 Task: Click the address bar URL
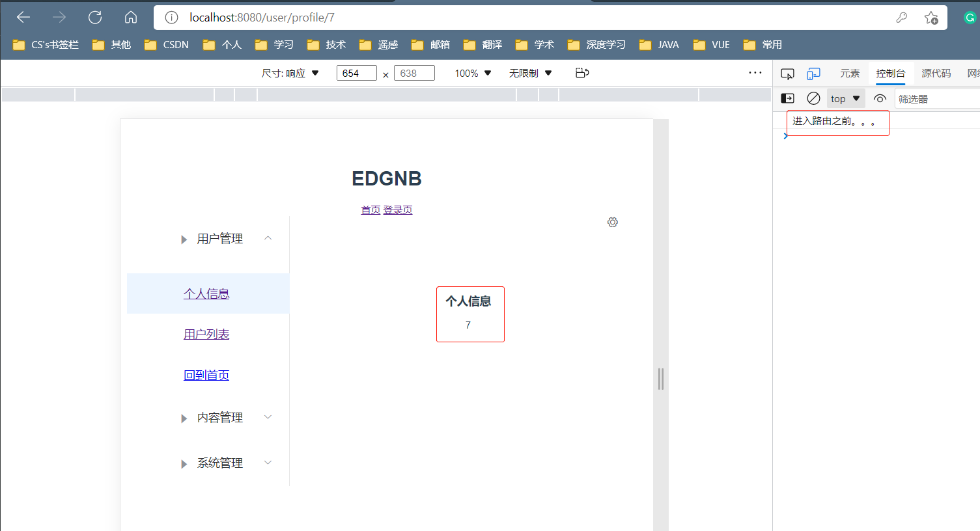point(262,18)
